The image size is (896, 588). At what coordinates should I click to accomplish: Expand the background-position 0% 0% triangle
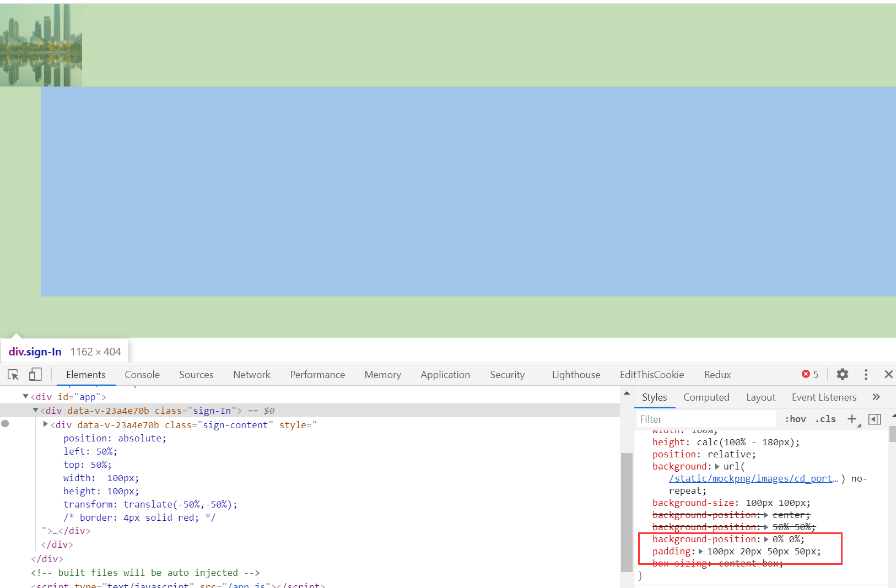tap(766, 540)
